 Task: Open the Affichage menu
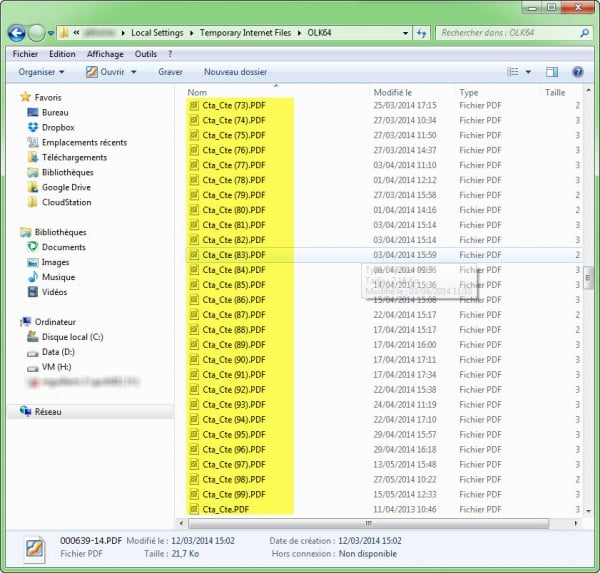coord(105,54)
